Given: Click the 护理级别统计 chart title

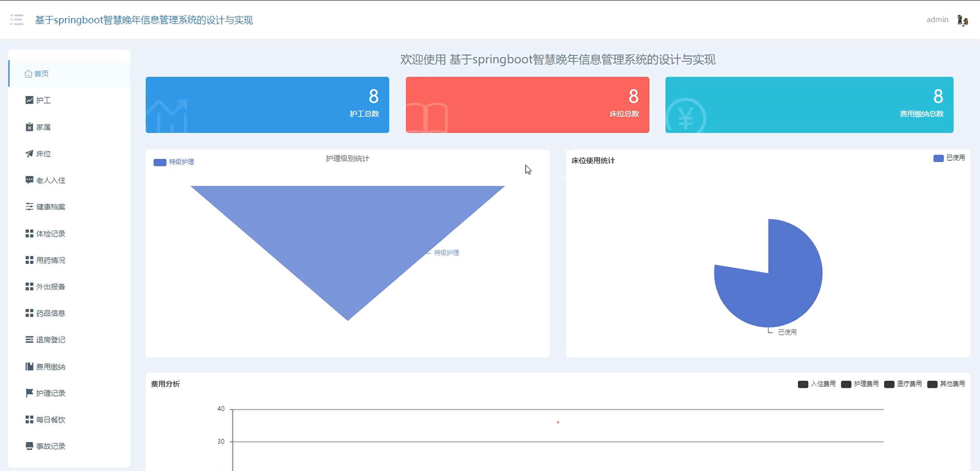Looking at the screenshot, I should [x=347, y=158].
